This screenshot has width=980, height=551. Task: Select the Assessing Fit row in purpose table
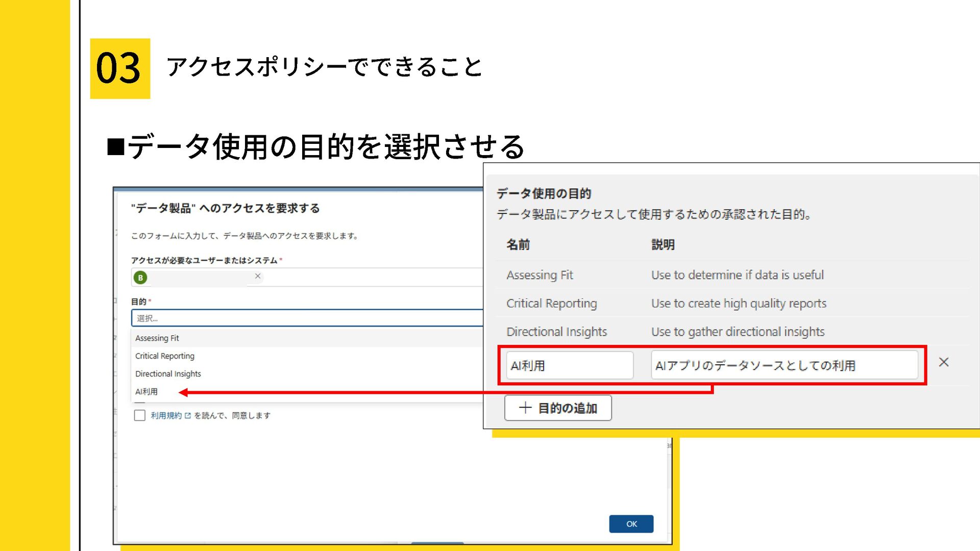tap(540, 275)
